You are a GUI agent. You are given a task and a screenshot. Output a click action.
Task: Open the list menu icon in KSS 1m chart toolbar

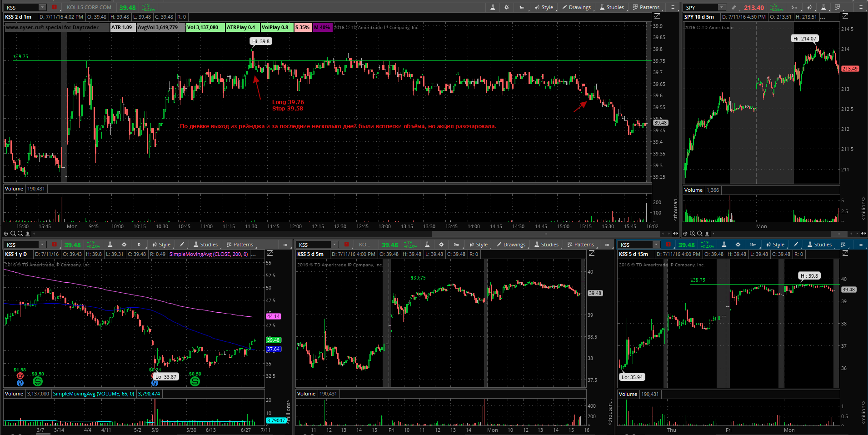[673, 7]
